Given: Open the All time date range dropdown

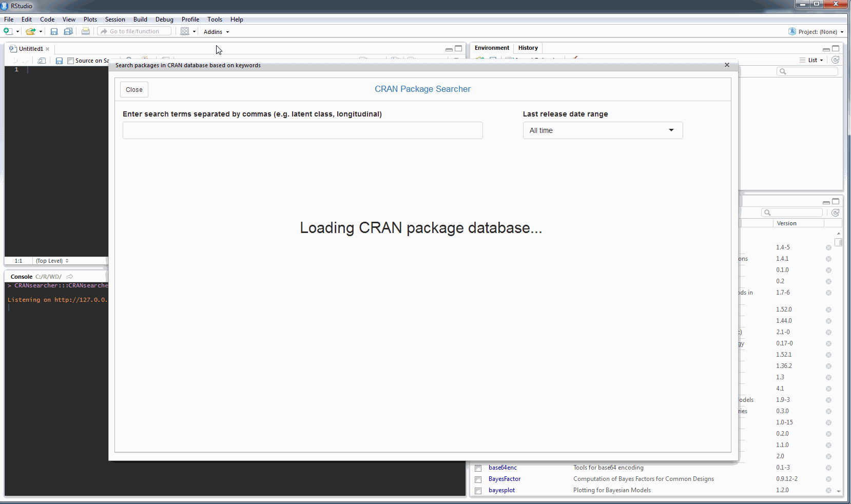Looking at the screenshot, I should tap(603, 130).
